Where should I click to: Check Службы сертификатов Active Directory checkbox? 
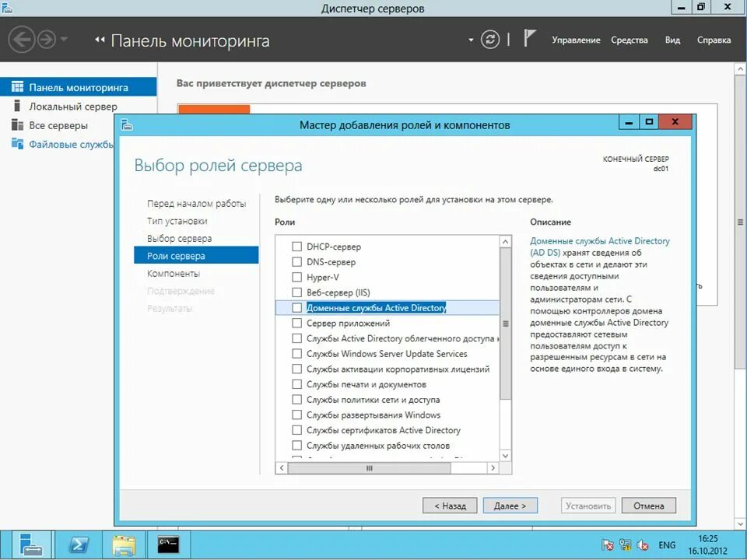tap(296, 430)
